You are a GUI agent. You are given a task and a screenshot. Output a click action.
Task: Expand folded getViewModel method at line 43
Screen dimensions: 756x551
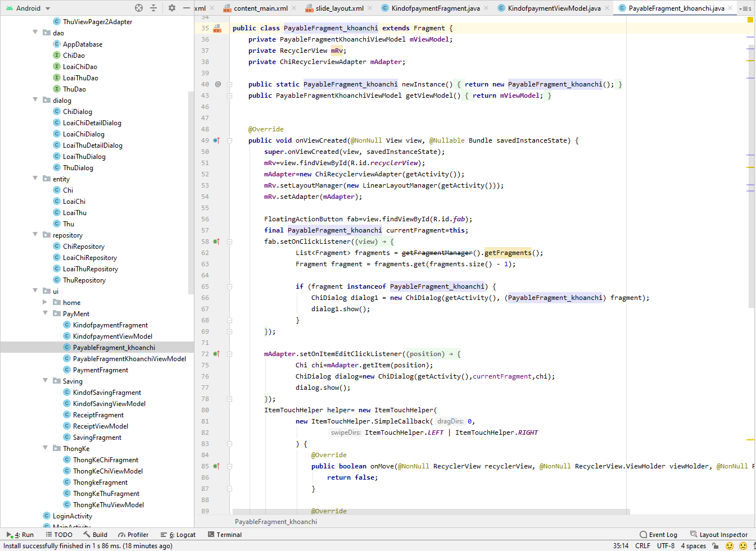[x=229, y=95]
